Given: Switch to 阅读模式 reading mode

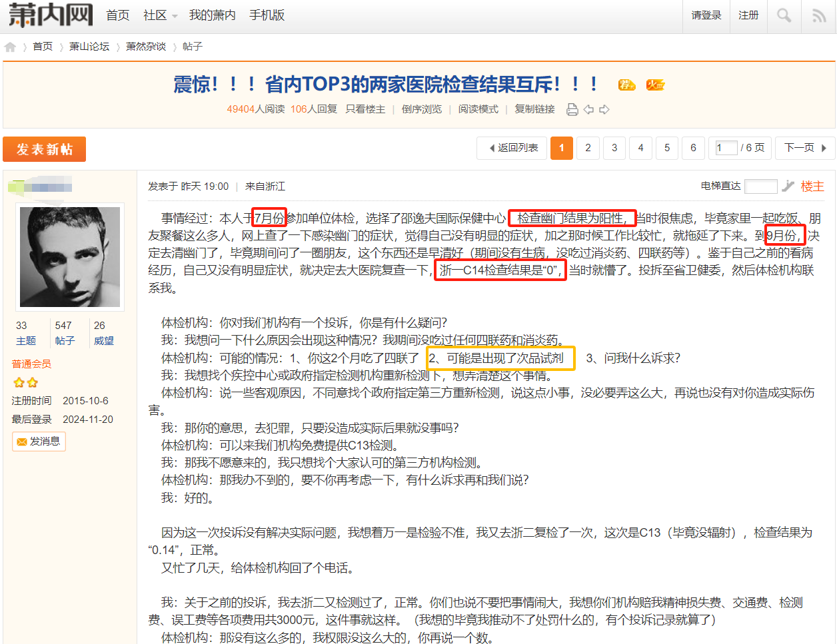Looking at the screenshot, I should coord(478,109).
